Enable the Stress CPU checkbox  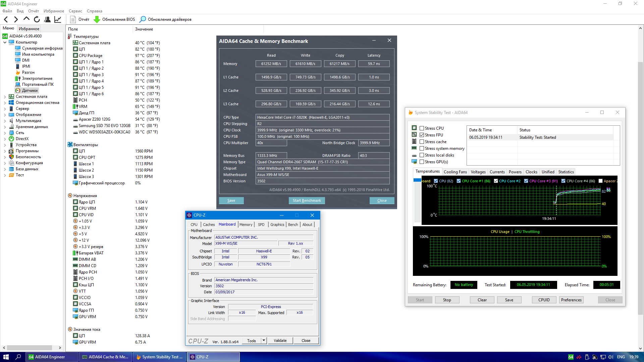[422, 128]
